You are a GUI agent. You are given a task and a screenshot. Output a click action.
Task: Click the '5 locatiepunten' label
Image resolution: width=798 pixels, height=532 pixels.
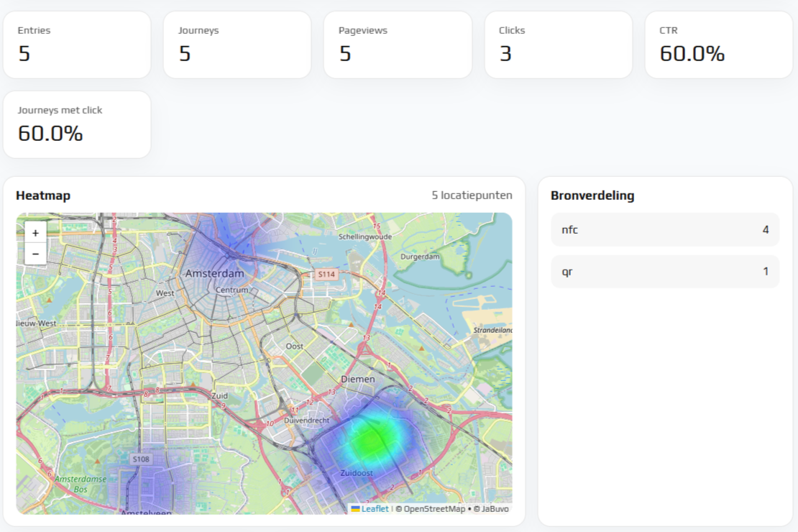point(472,196)
